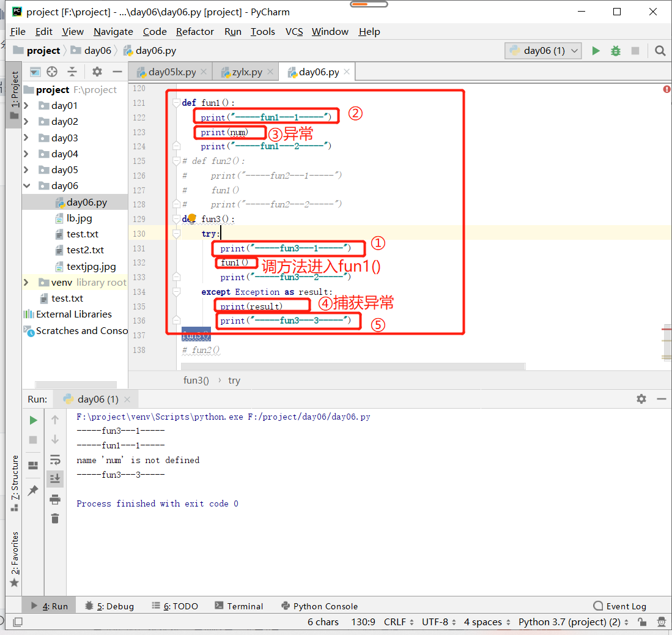
Task: Pin the day06 run tab
Action: 33,490
